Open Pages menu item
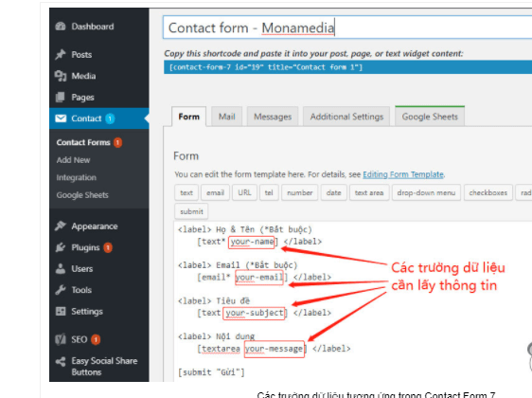Image resolution: width=532 pixels, height=398 pixels. (x=82, y=98)
